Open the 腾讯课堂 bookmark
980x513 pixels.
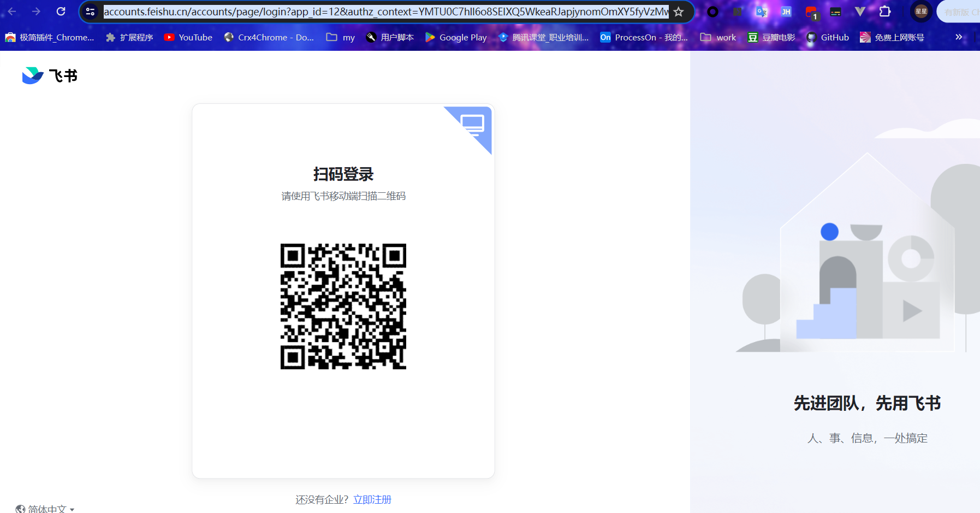[x=543, y=37]
